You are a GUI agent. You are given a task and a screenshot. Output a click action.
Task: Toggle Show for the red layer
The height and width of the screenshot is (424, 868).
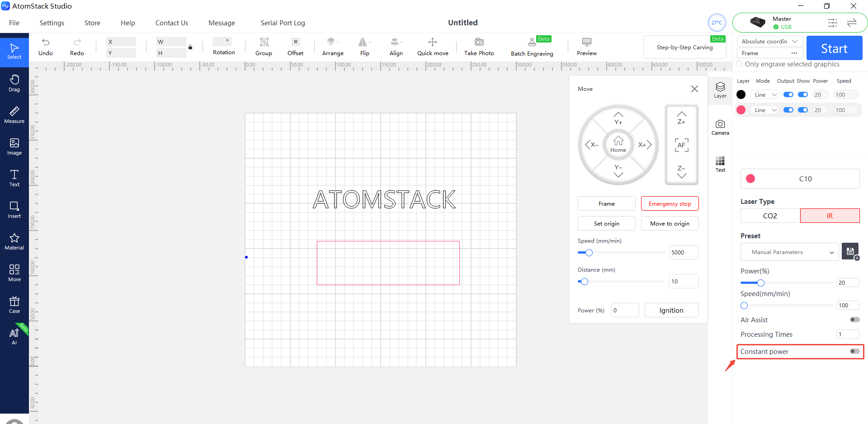[803, 110]
